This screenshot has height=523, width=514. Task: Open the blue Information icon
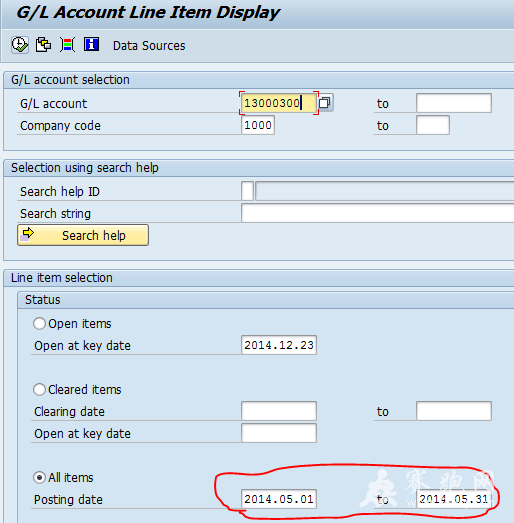click(91, 44)
